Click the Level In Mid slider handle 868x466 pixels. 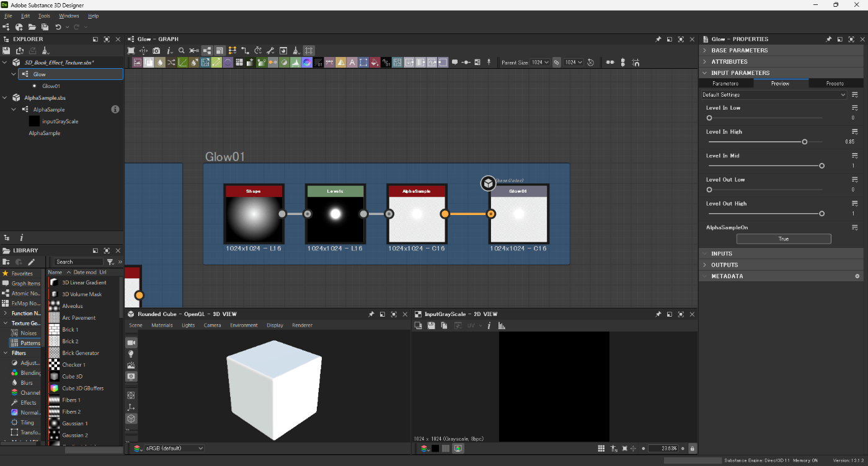click(x=822, y=165)
